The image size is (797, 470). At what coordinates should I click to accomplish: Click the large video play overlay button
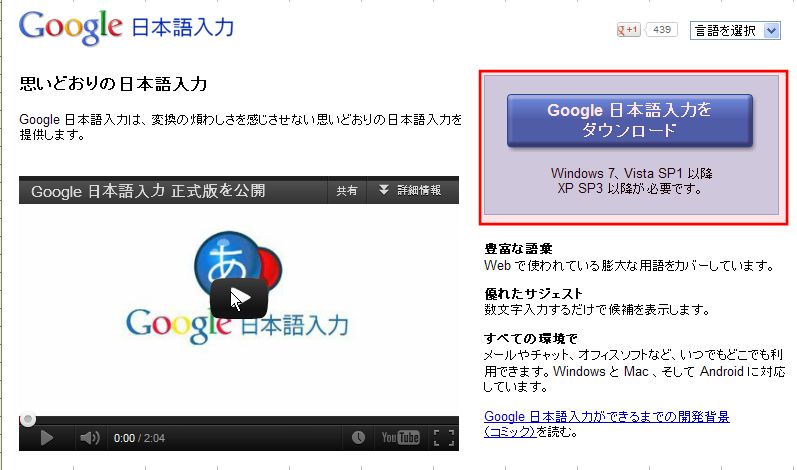[239, 298]
